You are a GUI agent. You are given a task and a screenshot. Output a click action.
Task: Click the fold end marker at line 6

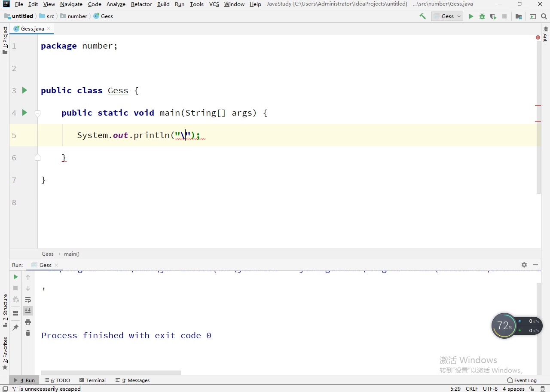click(37, 157)
